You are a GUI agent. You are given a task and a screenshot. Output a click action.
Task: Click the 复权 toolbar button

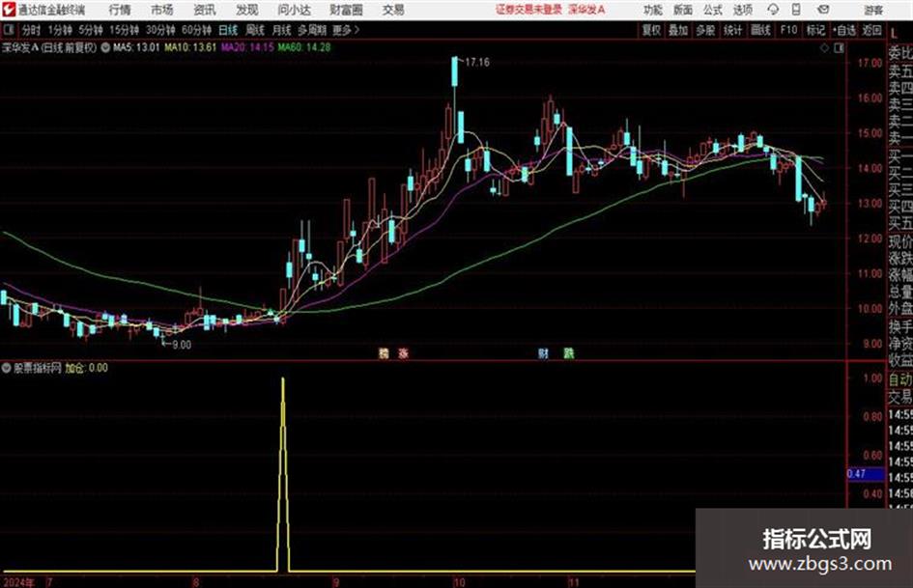coord(651,30)
